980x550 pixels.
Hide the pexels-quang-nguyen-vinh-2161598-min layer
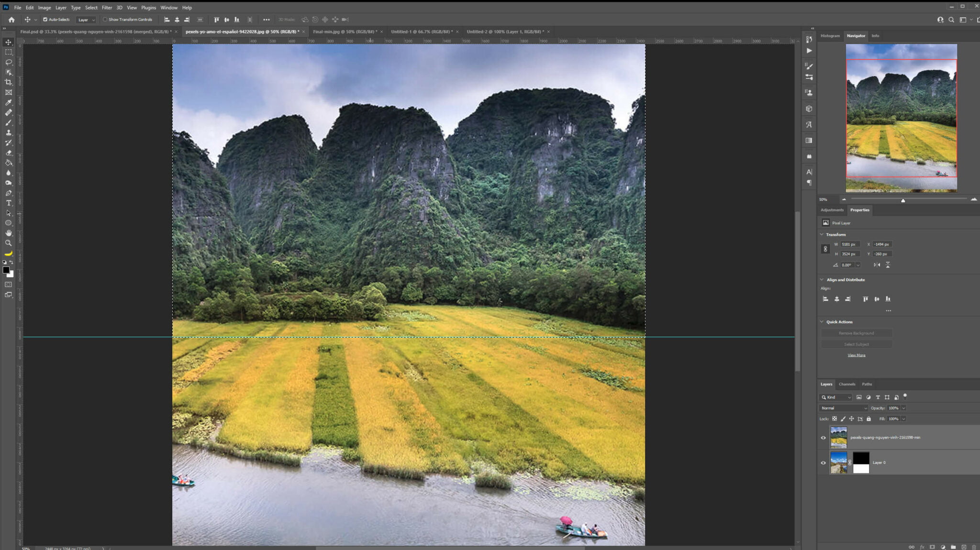pos(824,437)
